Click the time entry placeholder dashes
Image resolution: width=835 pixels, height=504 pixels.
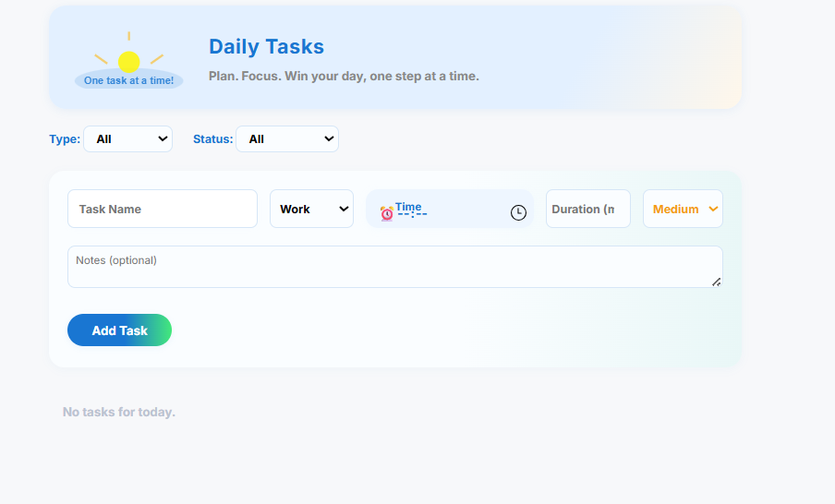413,215
